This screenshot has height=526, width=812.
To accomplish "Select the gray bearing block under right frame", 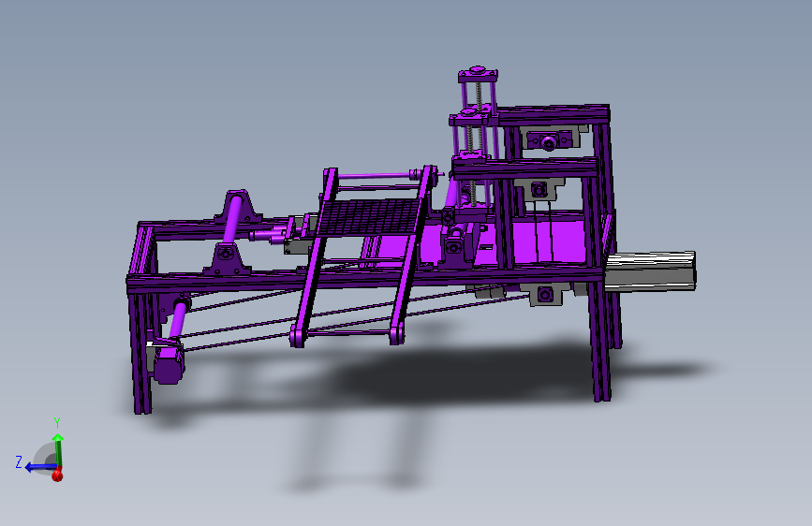I will pos(544,295).
